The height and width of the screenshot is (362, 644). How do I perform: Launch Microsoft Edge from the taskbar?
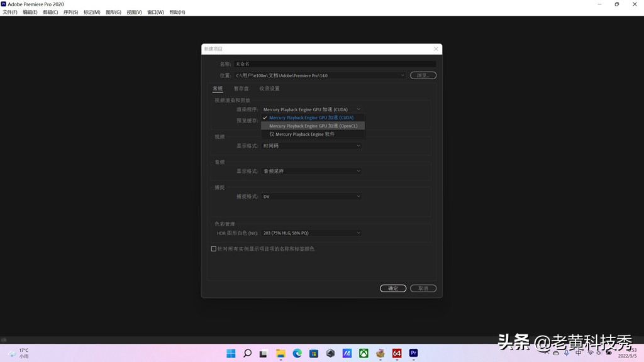pyautogui.click(x=297, y=353)
